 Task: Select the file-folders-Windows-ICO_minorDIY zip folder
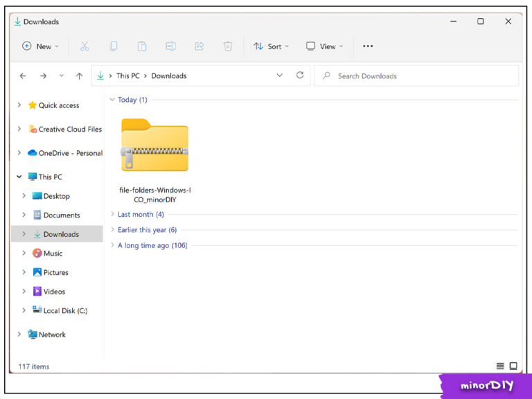coord(154,146)
